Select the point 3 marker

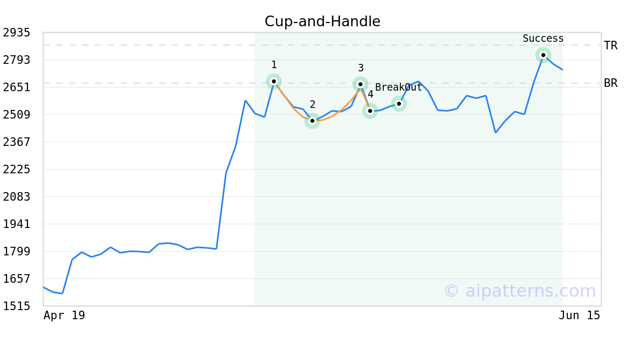tap(361, 84)
